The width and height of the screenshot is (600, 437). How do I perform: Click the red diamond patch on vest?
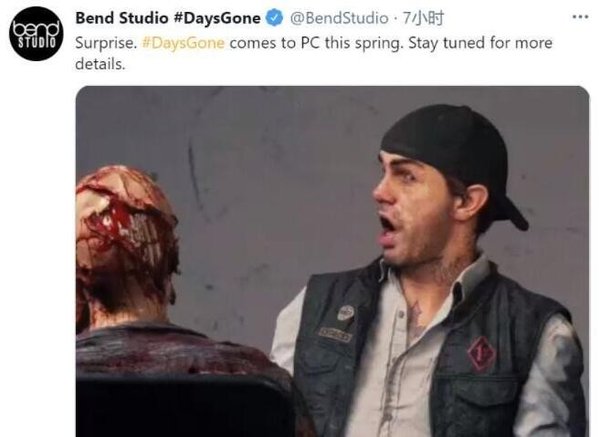[481, 354]
